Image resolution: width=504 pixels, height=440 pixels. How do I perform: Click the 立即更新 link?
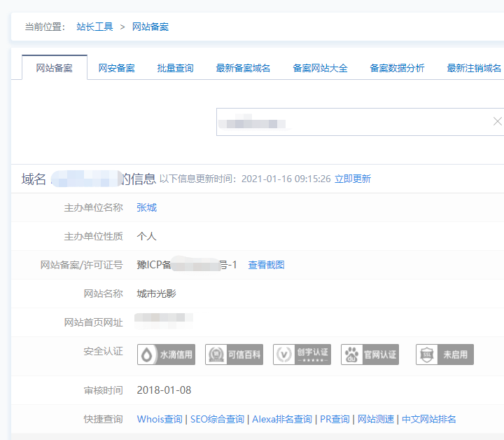(x=353, y=179)
